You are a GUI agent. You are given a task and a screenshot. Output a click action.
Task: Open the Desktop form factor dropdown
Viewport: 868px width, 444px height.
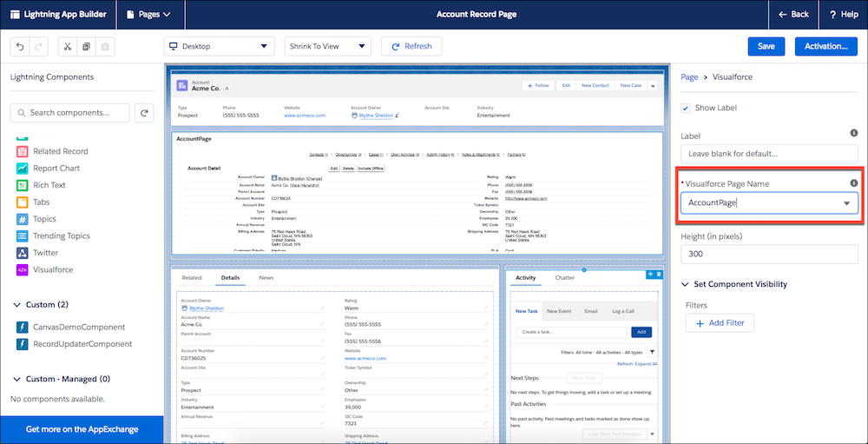coord(220,47)
